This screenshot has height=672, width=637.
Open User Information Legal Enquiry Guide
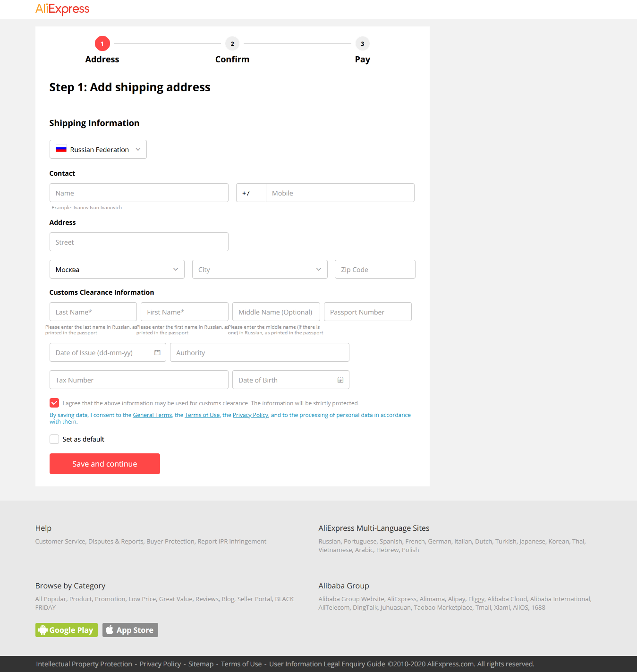(x=327, y=664)
